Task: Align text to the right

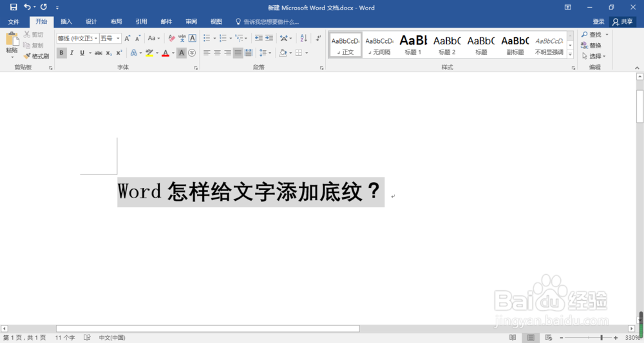Action: [227, 53]
